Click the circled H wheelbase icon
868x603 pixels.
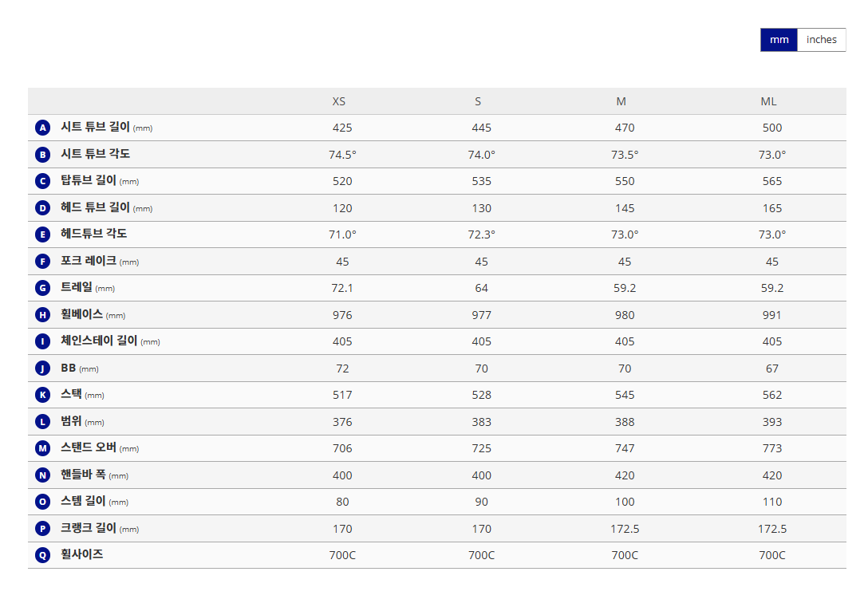tap(43, 315)
